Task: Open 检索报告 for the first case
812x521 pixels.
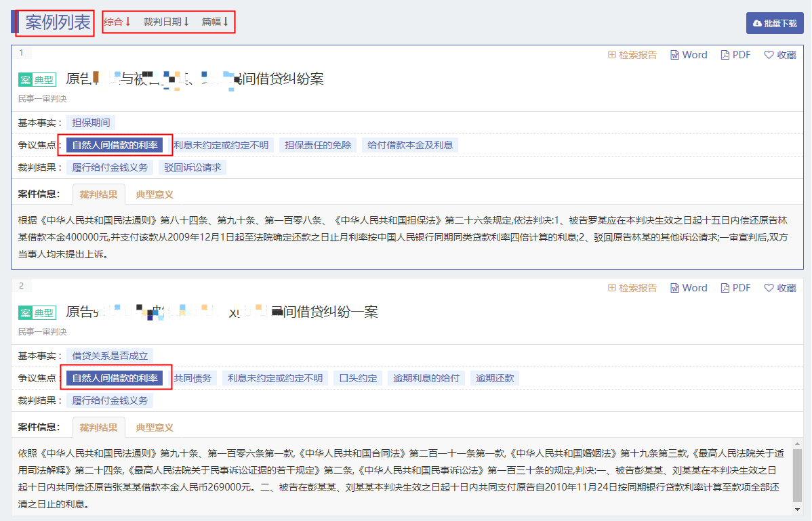Action: [x=632, y=55]
